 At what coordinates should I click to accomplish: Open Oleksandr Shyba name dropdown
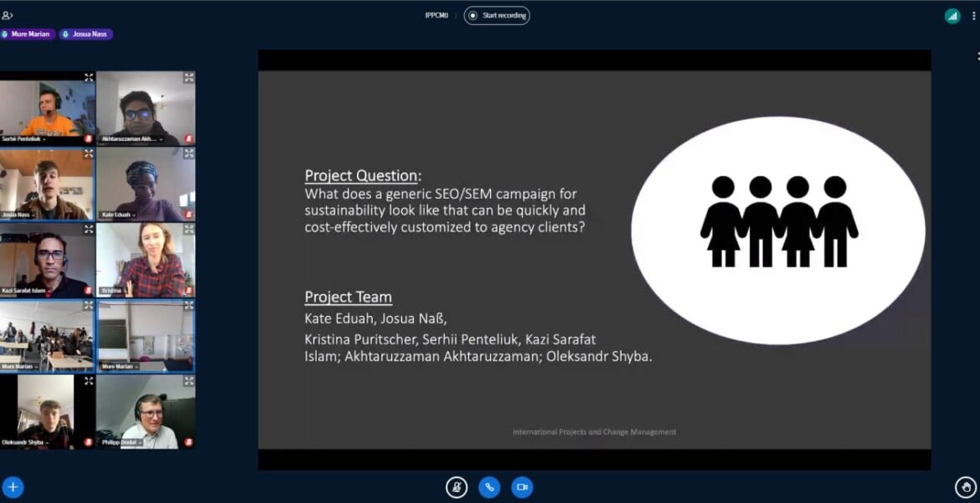pos(24,443)
